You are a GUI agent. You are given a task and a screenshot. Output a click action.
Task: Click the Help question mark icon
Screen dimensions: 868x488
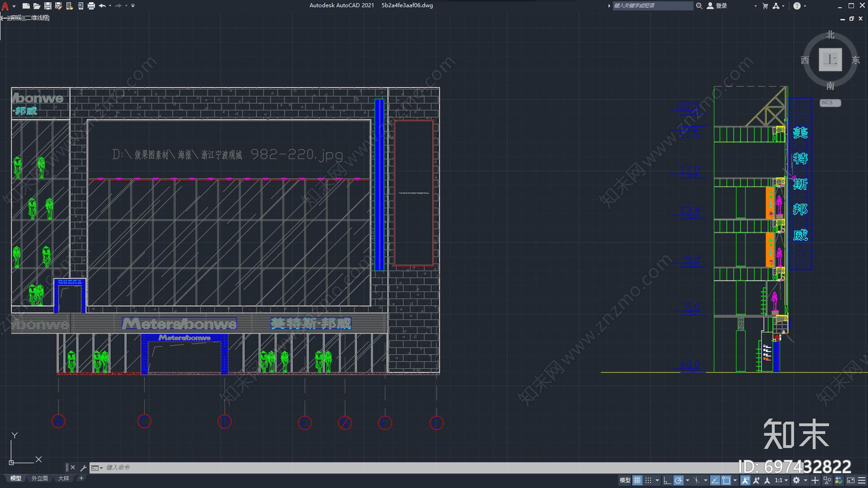[797, 6]
